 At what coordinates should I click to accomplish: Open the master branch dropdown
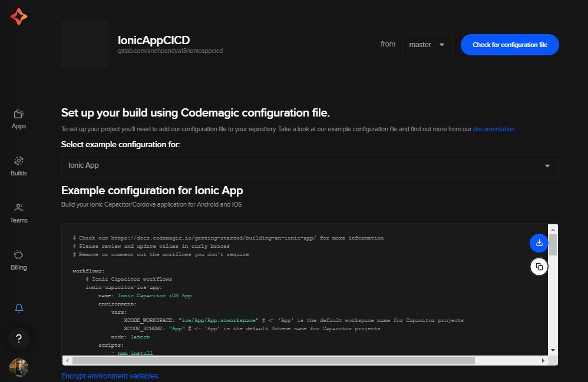pos(427,45)
